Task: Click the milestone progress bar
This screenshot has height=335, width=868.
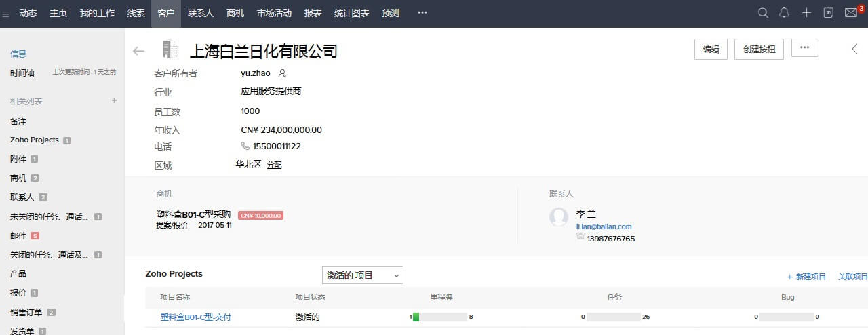Action: pos(440,317)
